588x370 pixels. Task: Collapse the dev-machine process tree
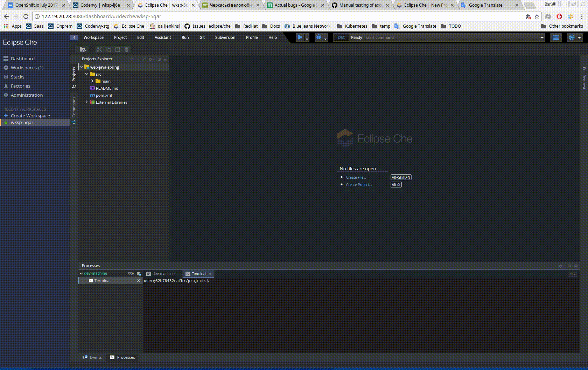(81, 273)
